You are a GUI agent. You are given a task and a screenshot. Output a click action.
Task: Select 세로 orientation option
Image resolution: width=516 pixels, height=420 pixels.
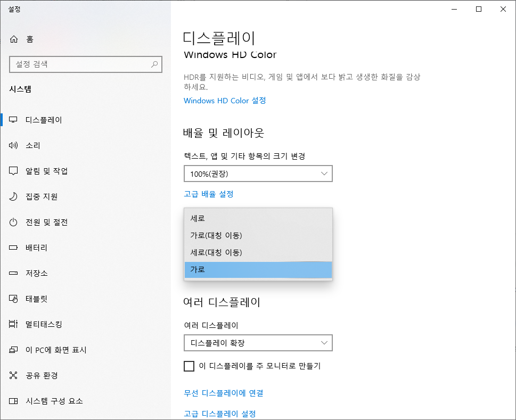[x=258, y=218]
